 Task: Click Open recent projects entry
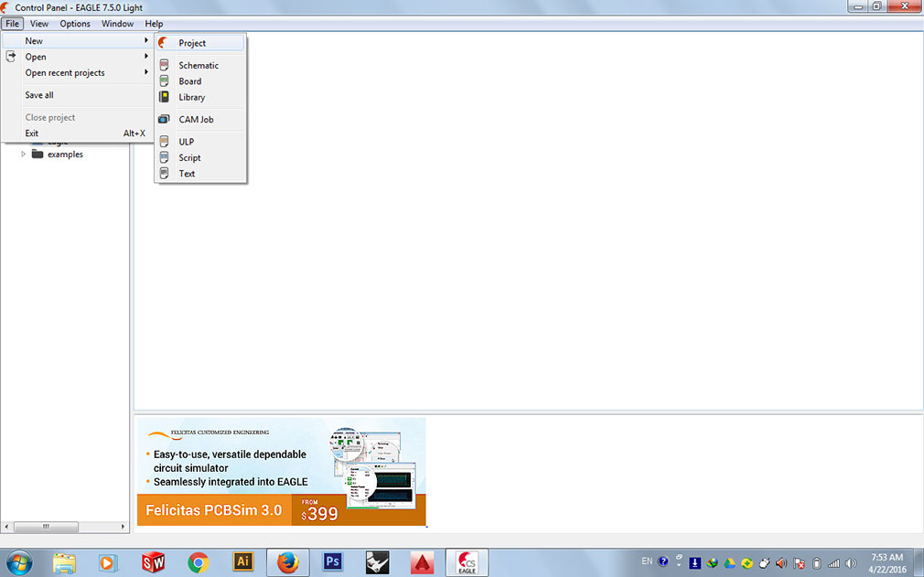point(77,72)
